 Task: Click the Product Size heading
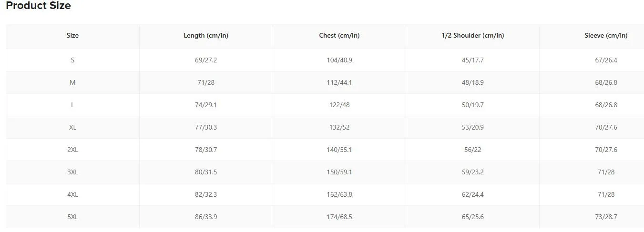(x=38, y=6)
